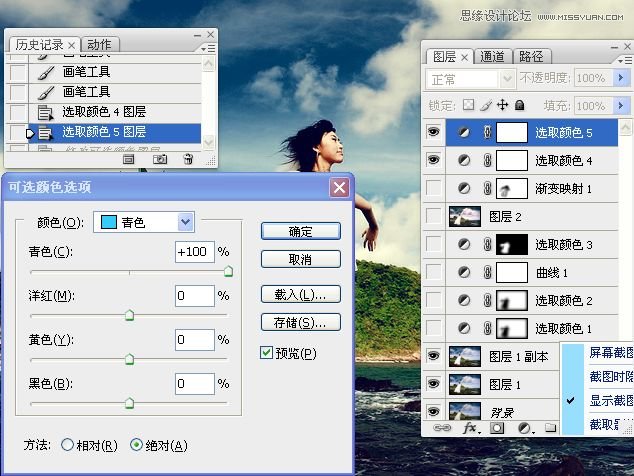Screen dimensions: 634x476
Task: Click the new adjustment layer icon
Action: [x=524, y=428]
